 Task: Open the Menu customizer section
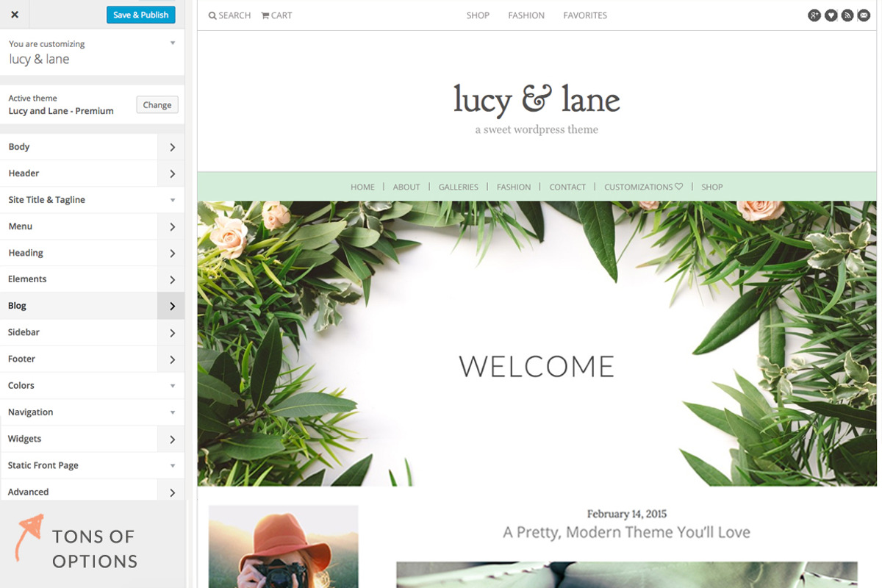pos(92,226)
